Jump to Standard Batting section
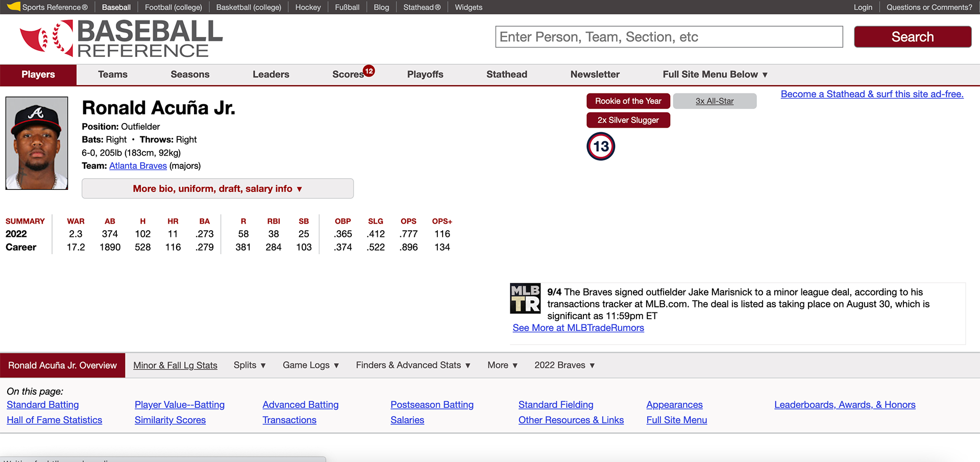The width and height of the screenshot is (980, 462). [43, 405]
